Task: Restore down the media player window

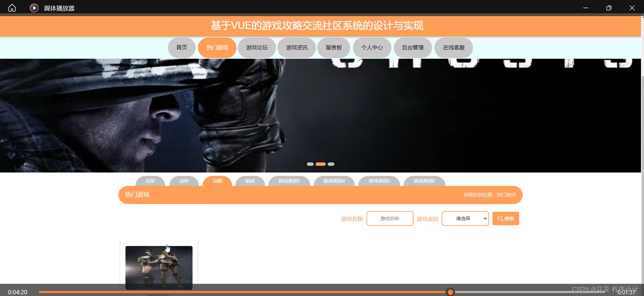Action: point(609,8)
